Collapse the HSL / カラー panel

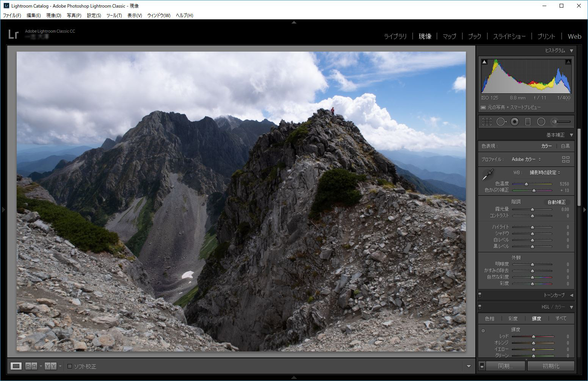(571, 307)
